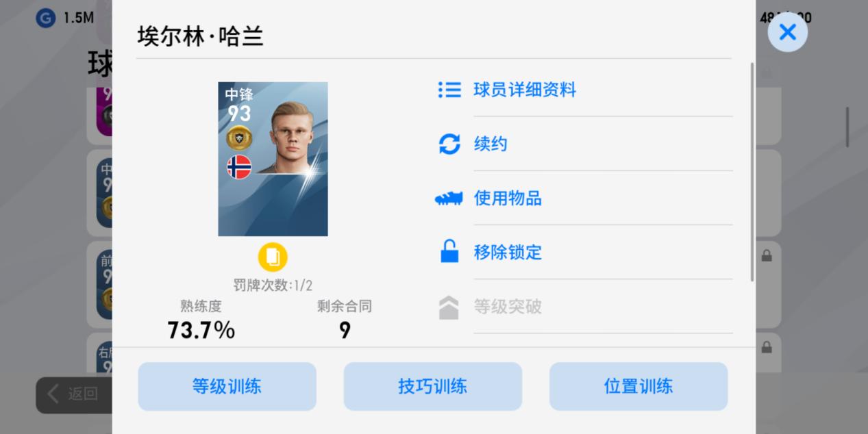The image size is (868, 434).
Task: Click the greyed chevron icon for 等级突破
Action: (449, 307)
